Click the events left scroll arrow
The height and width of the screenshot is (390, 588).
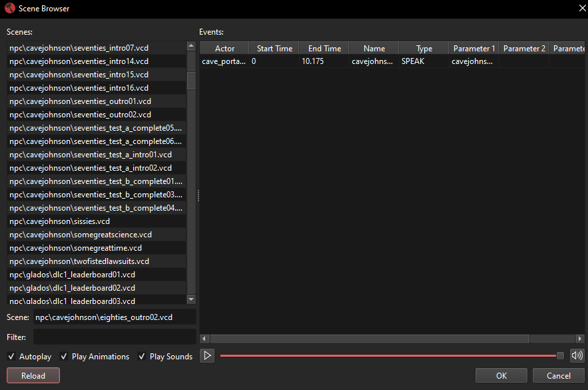point(204,339)
